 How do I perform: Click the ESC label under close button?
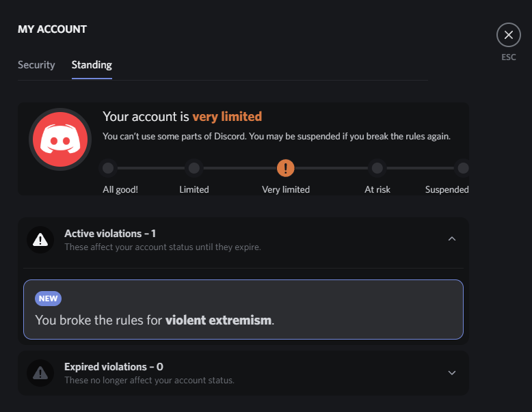point(509,57)
